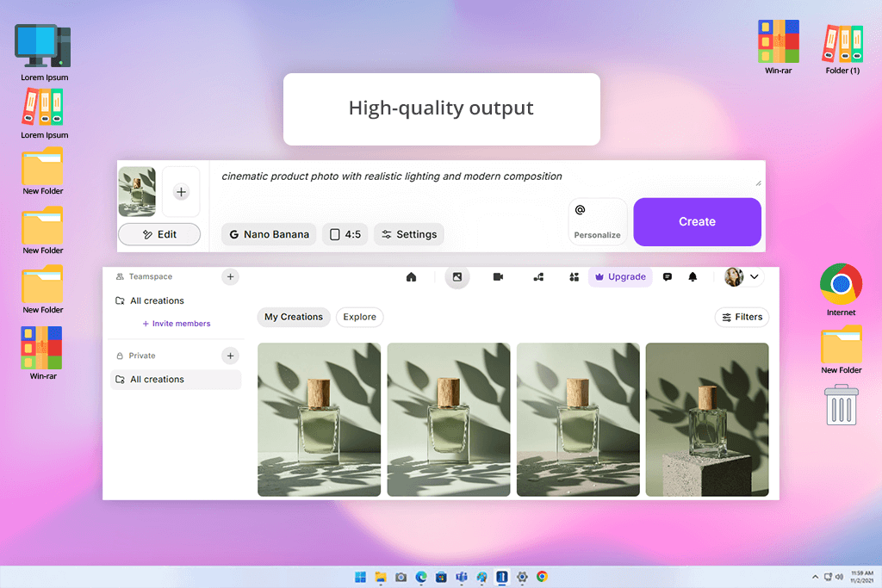This screenshot has width=882, height=588.
Task: Open the Home icon in top navigation
Action: pyautogui.click(x=411, y=276)
